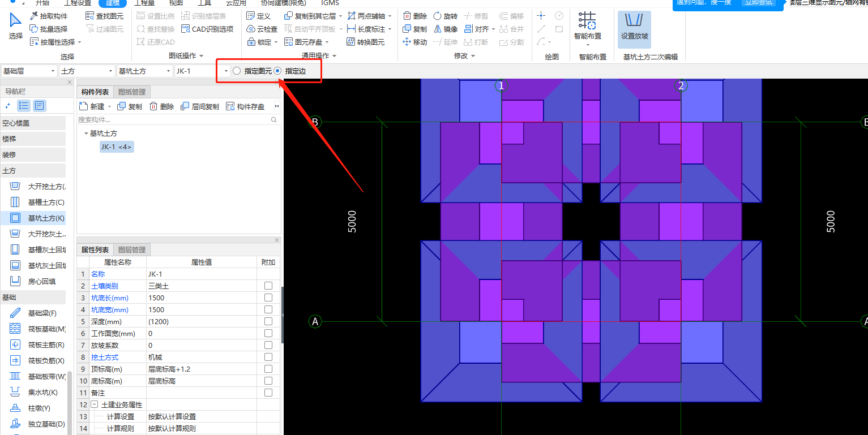Collapse 土建业务属性 group
This screenshot has width=868, height=435.
(x=94, y=405)
